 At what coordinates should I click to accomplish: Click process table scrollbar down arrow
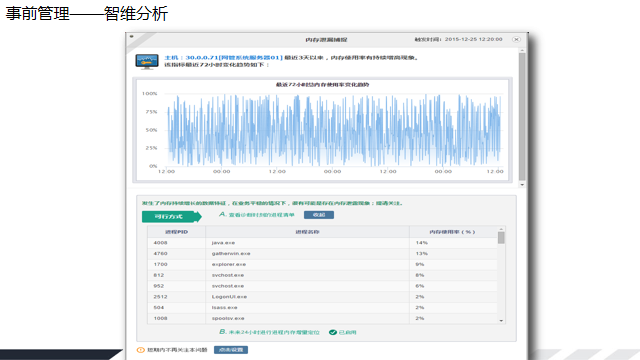tap(501, 321)
